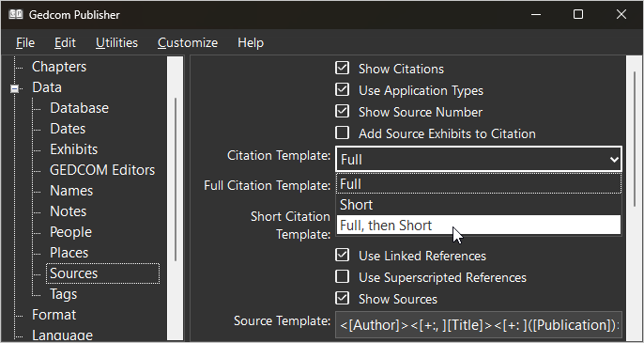Click the settings panel vertical scrollbar
The image size is (644, 343).
(635, 140)
